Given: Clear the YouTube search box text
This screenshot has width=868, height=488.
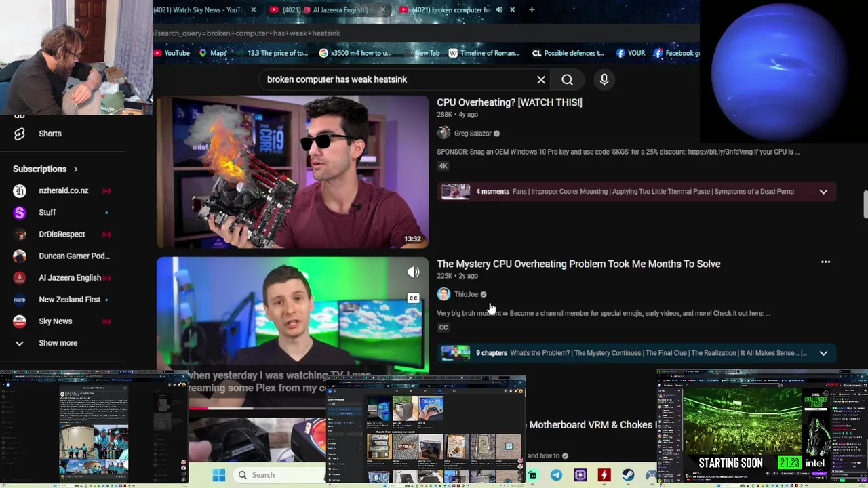Looking at the screenshot, I should (541, 79).
